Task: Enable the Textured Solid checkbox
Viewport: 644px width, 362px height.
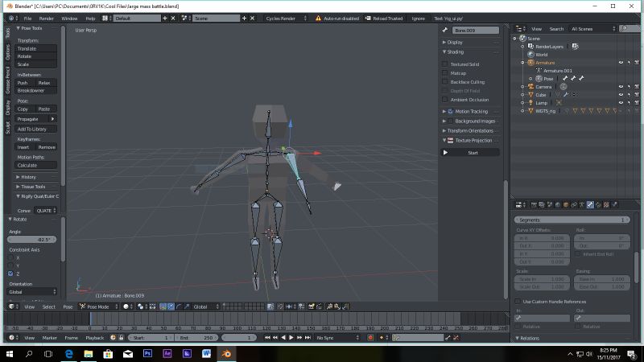Action: (x=445, y=64)
